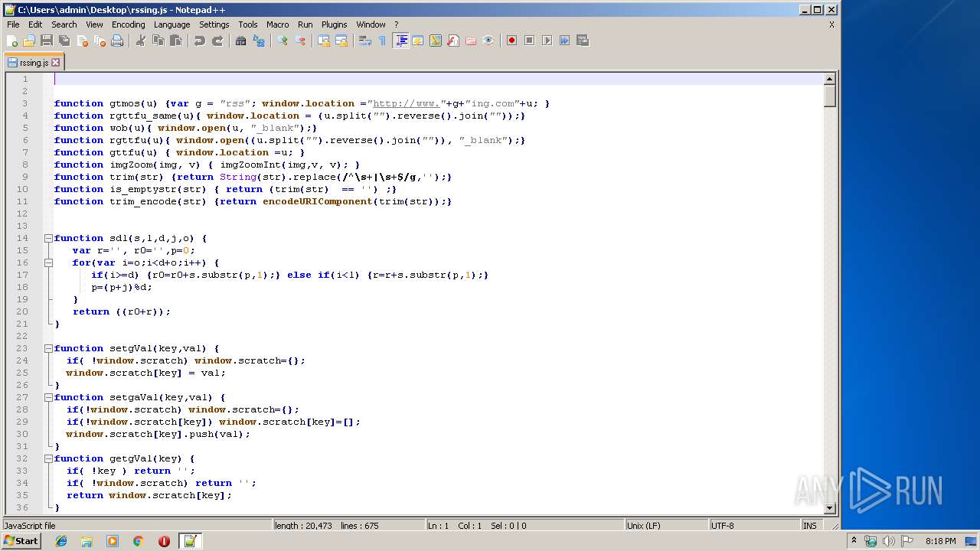
Task: Click the Open file toolbar icon
Action: pyautogui.click(x=29, y=41)
